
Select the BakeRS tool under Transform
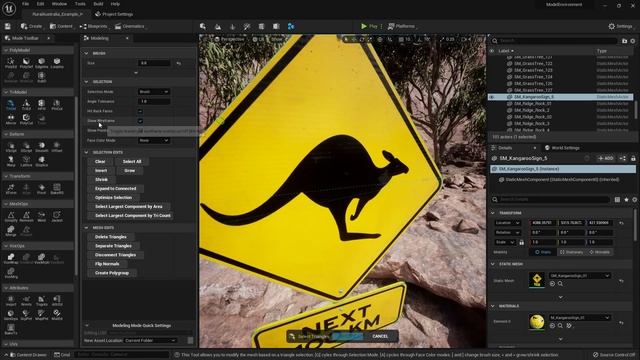coord(57,189)
